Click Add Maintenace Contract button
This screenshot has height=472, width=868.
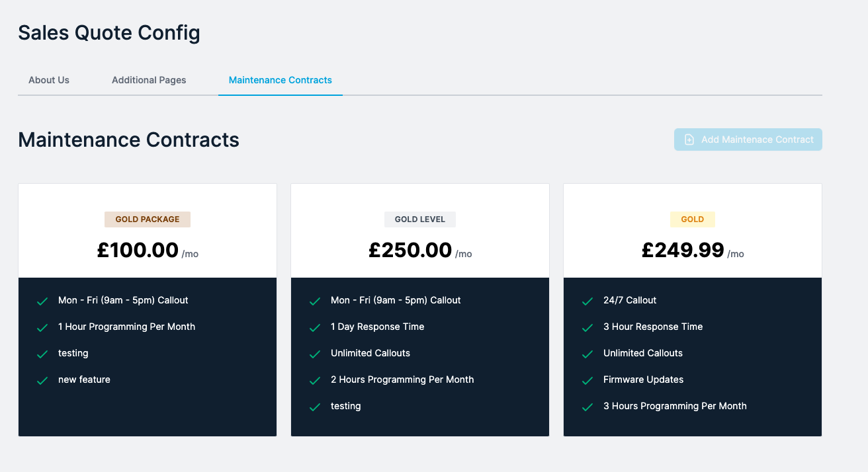(x=748, y=139)
